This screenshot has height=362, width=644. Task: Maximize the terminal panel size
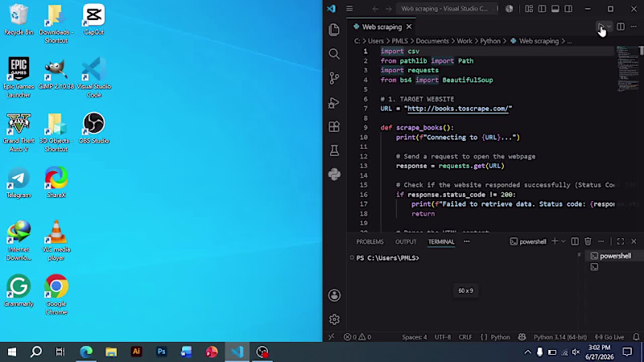(621, 241)
